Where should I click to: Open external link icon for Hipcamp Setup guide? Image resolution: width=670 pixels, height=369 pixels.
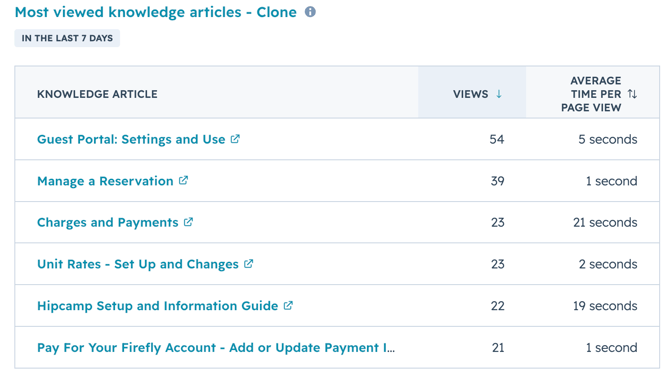[288, 305]
